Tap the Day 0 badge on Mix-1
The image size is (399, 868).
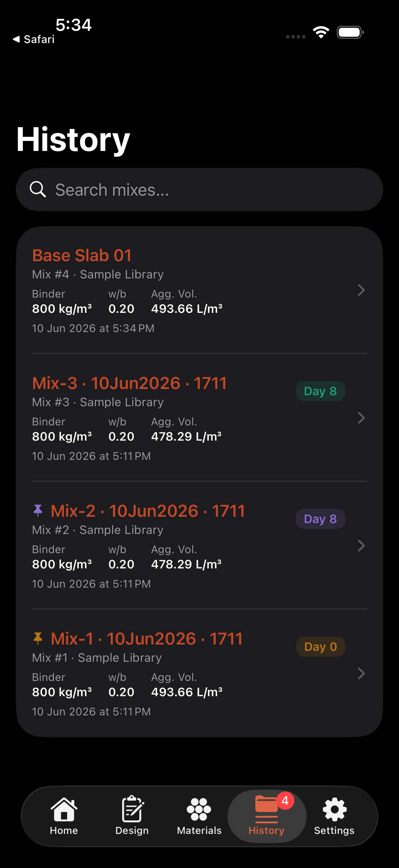(320, 647)
